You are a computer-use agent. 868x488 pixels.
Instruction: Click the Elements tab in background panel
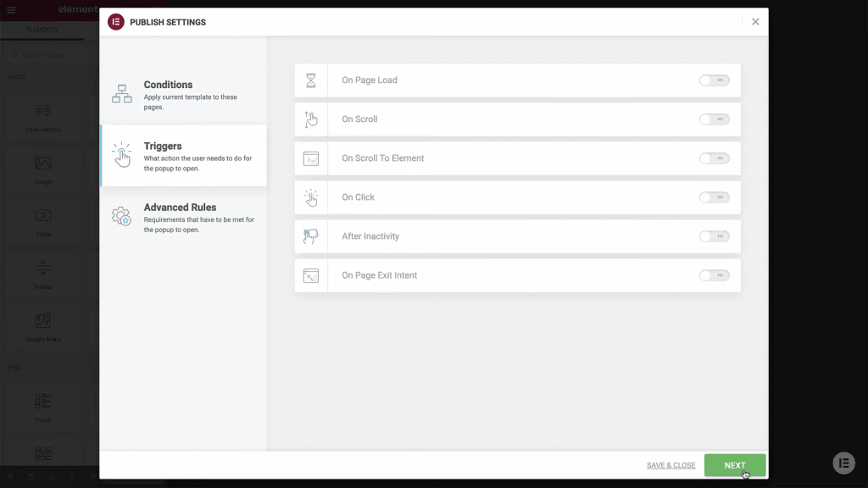(42, 30)
